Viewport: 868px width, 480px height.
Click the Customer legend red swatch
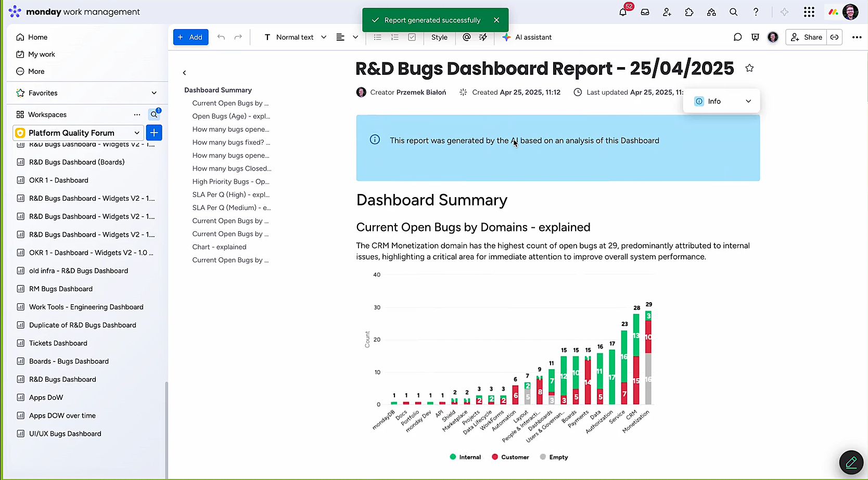(x=496, y=457)
